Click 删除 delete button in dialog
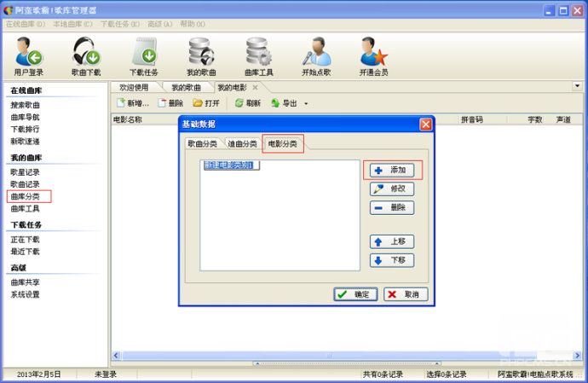The height and width of the screenshot is (383, 588). [x=392, y=207]
